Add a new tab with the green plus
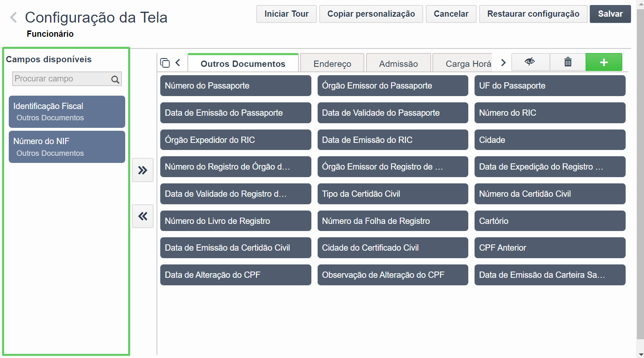The height and width of the screenshot is (358, 644). point(604,62)
